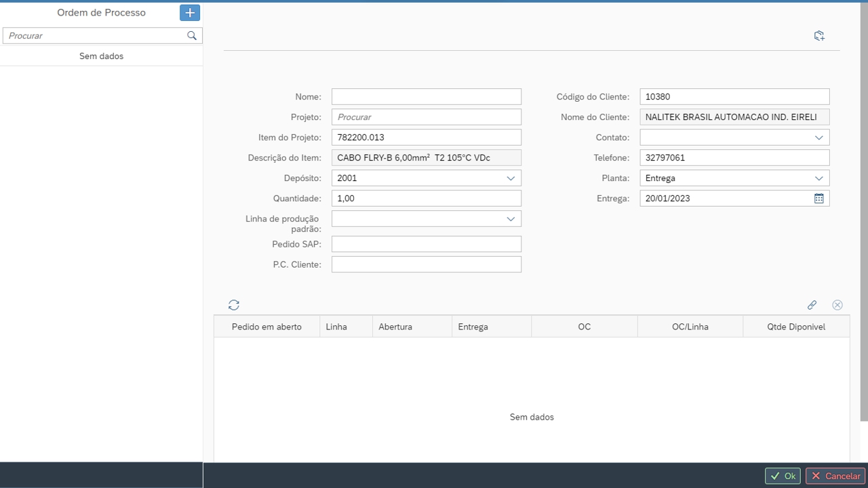The width and height of the screenshot is (868, 488).
Task: Click the Pedido SAP input field
Action: [426, 244]
